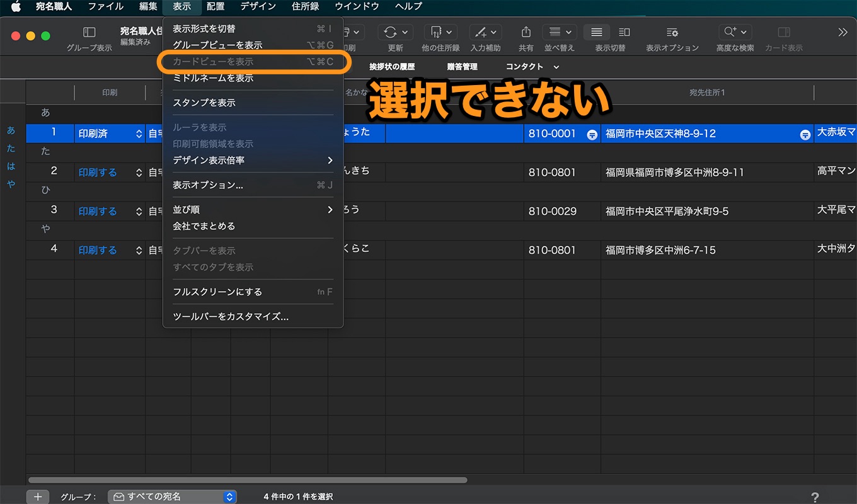
Task: Open the ファイル menu
Action: tap(106, 6)
